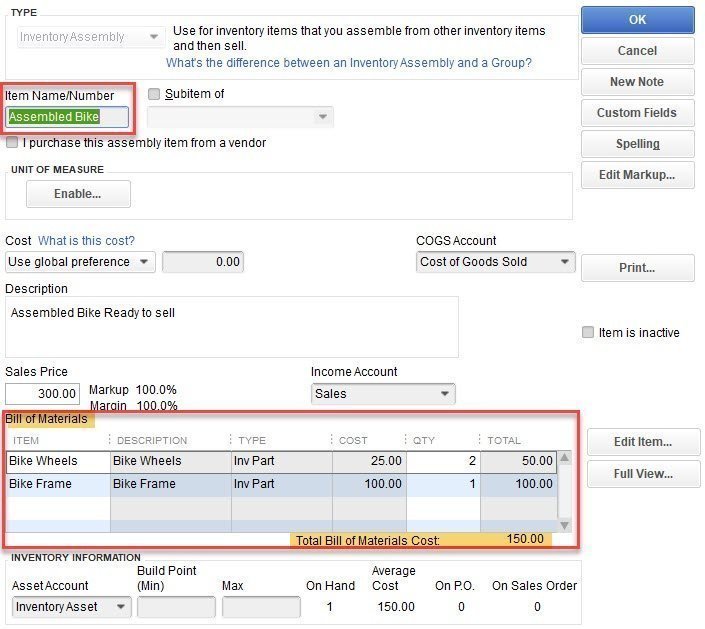Click Total Bill of Materials Cost value 150.00
705x629 pixels.
point(525,539)
